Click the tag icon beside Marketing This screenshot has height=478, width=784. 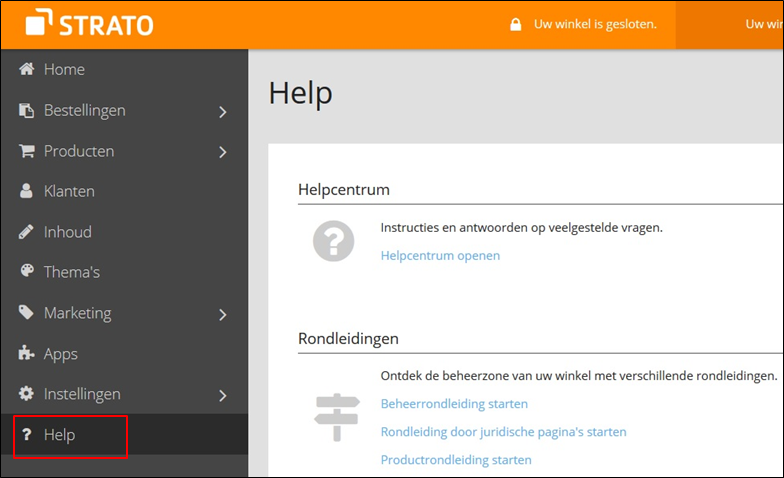click(x=26, y=312)
